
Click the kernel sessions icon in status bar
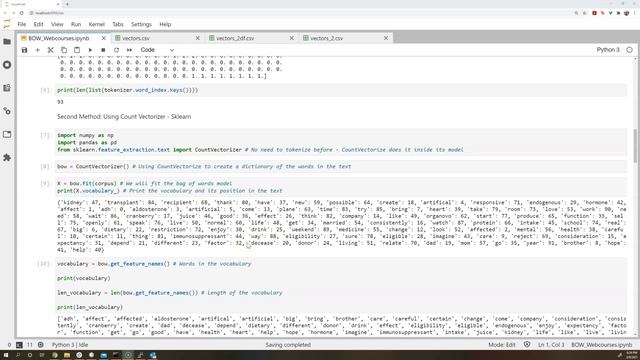(40, 345)
